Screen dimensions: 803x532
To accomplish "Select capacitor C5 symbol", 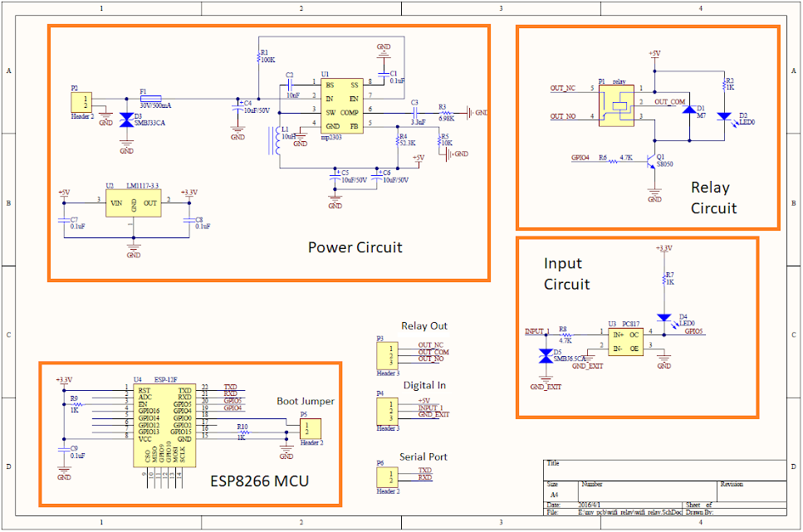I will point(335,176).
